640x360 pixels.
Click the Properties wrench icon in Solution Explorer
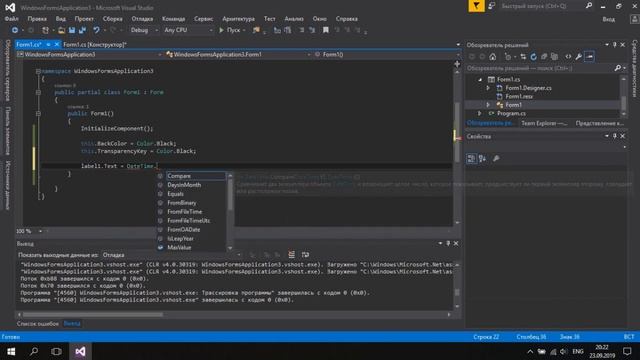coord(578,57)
